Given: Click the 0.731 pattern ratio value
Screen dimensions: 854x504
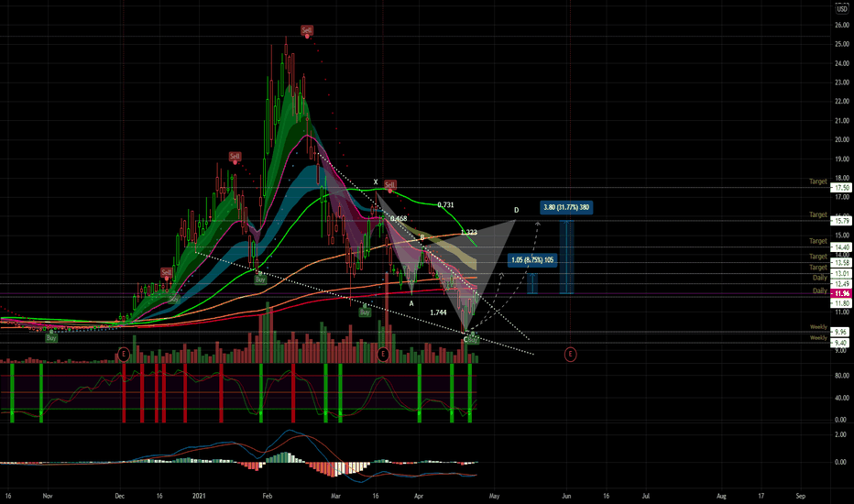Looking at the screenshot, I should tap(445, 205).
